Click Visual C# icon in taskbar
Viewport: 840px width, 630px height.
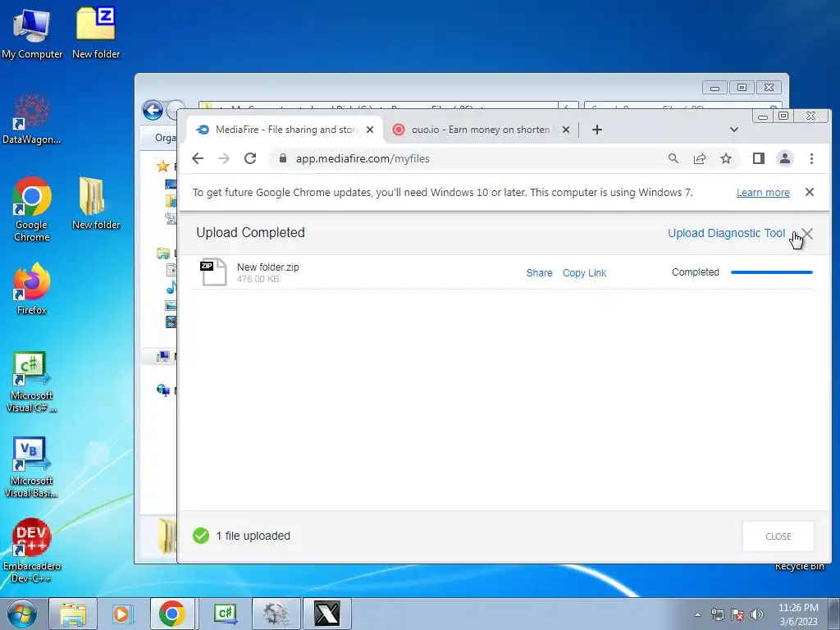226,614
